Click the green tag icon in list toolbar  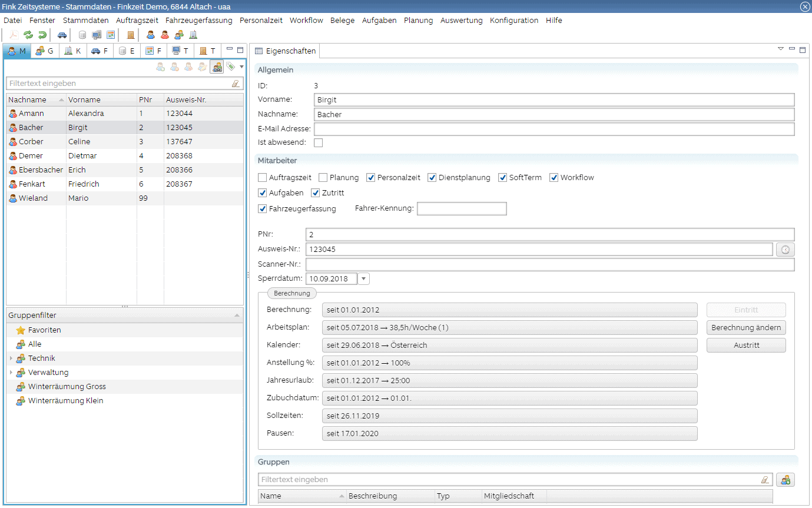(230, 67)
